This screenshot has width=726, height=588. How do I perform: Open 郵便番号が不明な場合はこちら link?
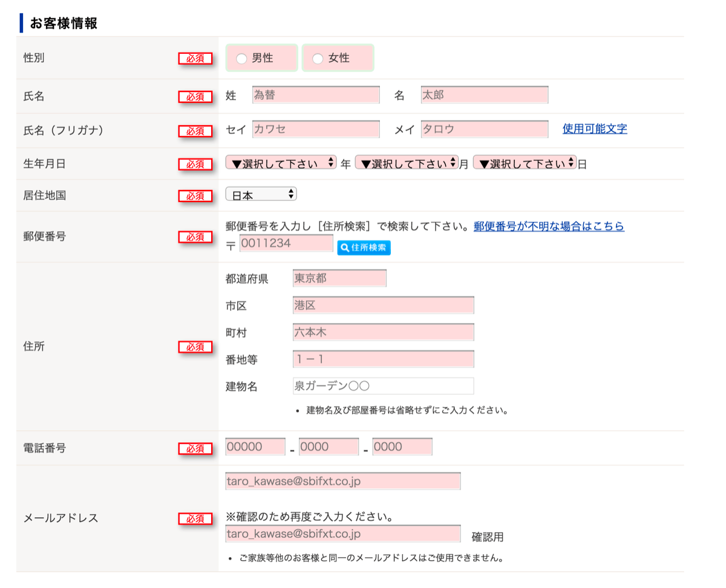549,226
